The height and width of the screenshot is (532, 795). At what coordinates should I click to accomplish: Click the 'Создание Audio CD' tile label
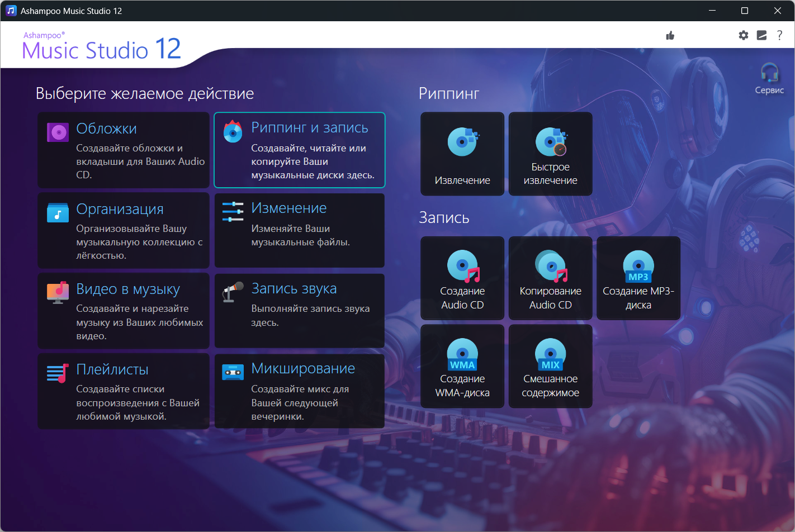click(462, 298)
